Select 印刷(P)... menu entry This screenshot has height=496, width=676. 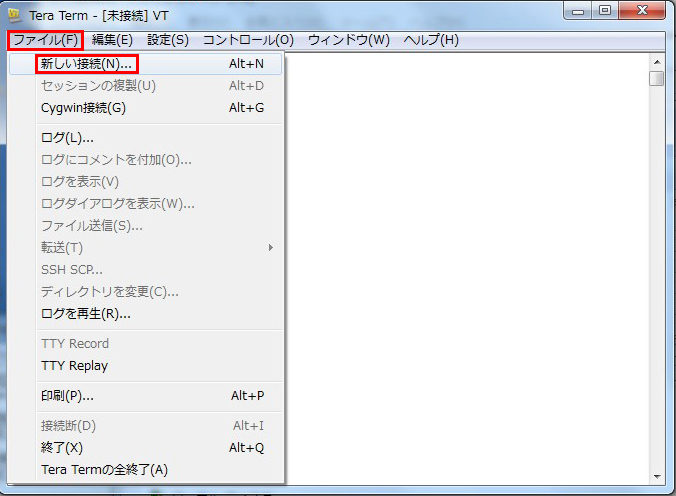(67, 396)
